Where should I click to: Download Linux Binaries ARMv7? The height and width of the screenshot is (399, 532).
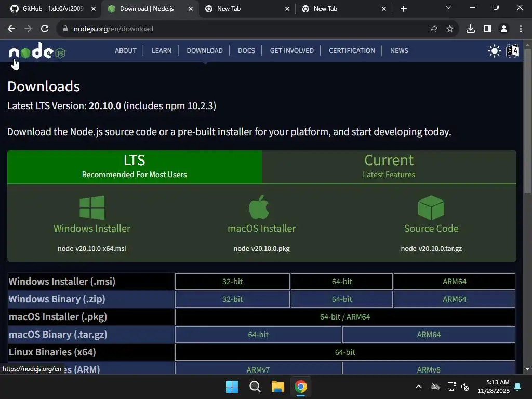tap(258, 368)
